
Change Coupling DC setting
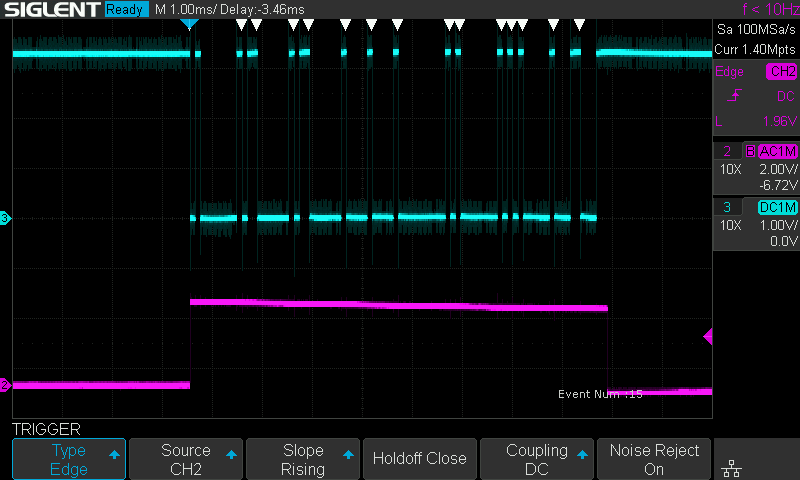pyautogui.click(x=537, y=459)
